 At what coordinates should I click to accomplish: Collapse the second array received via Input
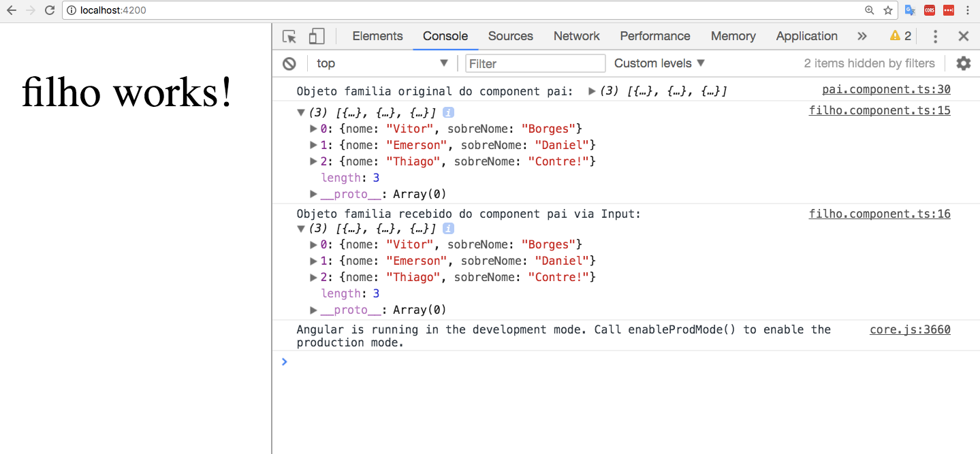pyautogui.click(x=301, y=229)
